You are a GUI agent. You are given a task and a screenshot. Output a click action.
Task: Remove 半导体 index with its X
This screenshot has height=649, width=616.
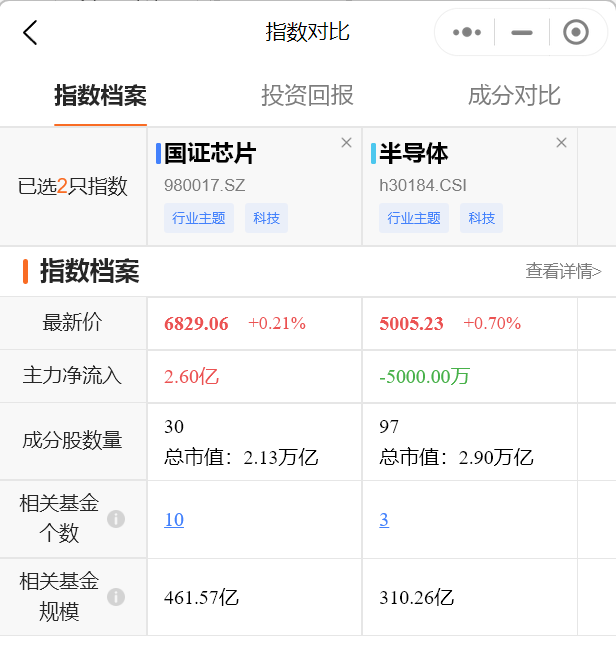561,143
